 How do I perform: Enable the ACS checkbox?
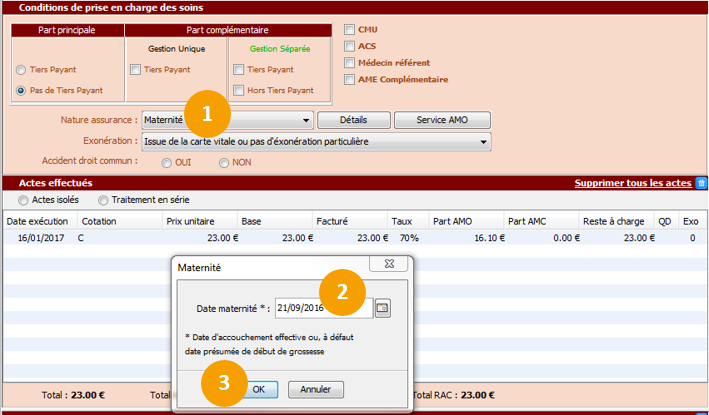coord(349,46)
